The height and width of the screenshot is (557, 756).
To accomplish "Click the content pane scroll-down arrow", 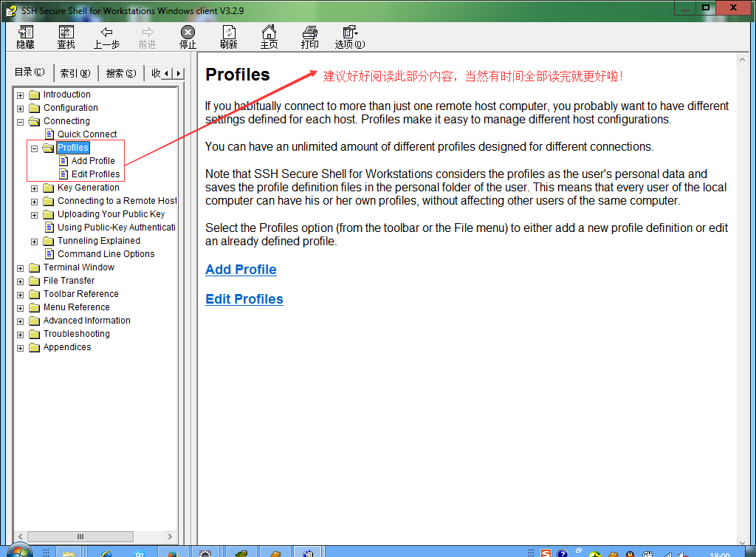I will click(742, 542).
